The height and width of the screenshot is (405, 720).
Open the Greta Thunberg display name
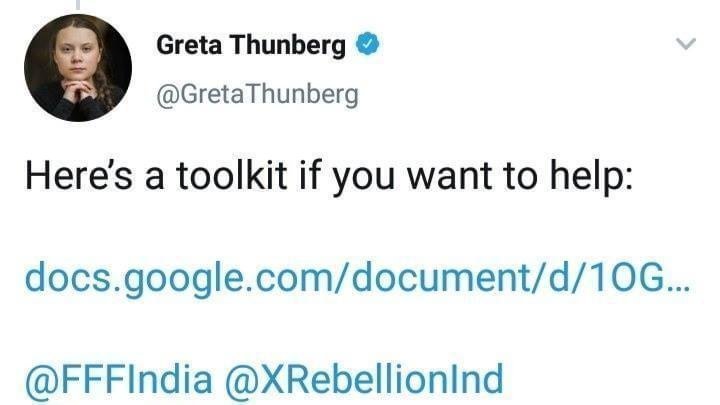coord(252,45)
